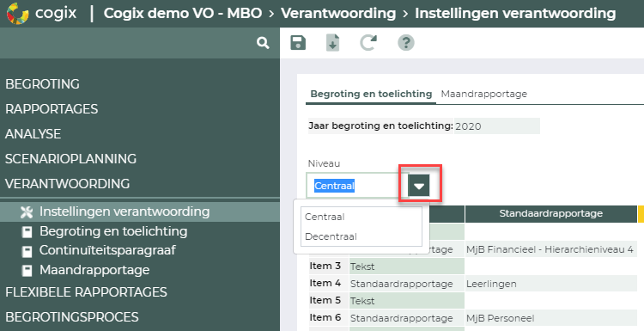Click Instellingen verantwoording breadcrumb title
Screen dimensions: 644x331
(x=515, y=13)
